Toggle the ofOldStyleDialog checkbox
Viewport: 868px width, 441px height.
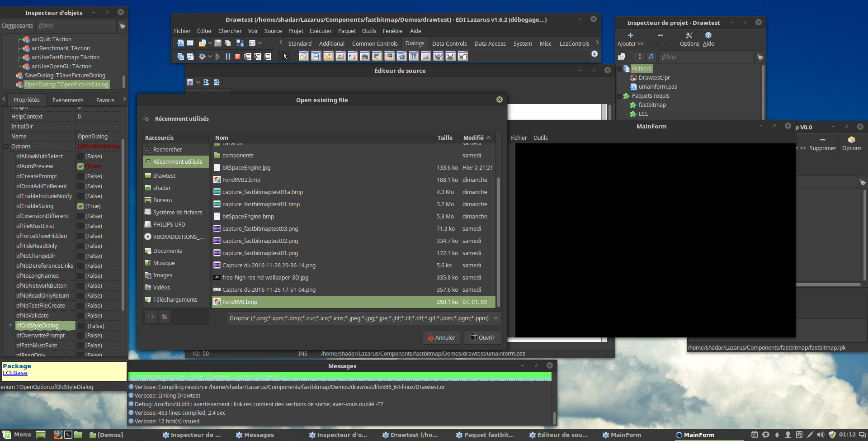pos(81,326)
